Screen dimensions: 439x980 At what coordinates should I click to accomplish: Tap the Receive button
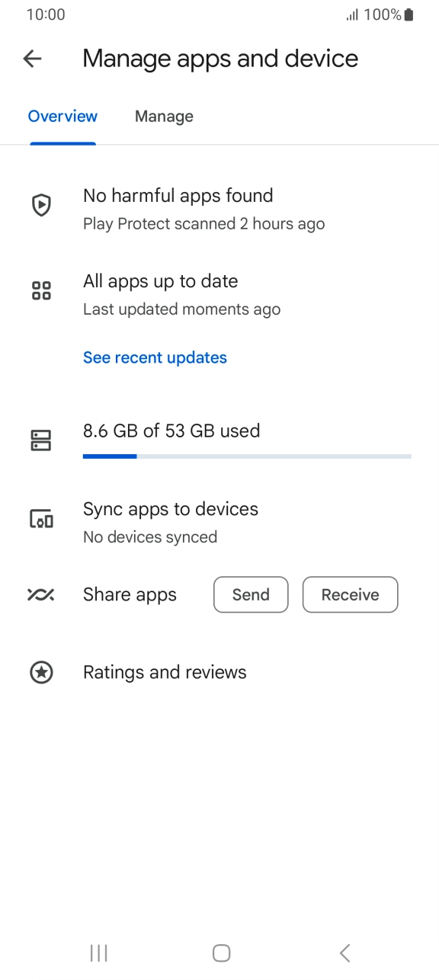351,594
